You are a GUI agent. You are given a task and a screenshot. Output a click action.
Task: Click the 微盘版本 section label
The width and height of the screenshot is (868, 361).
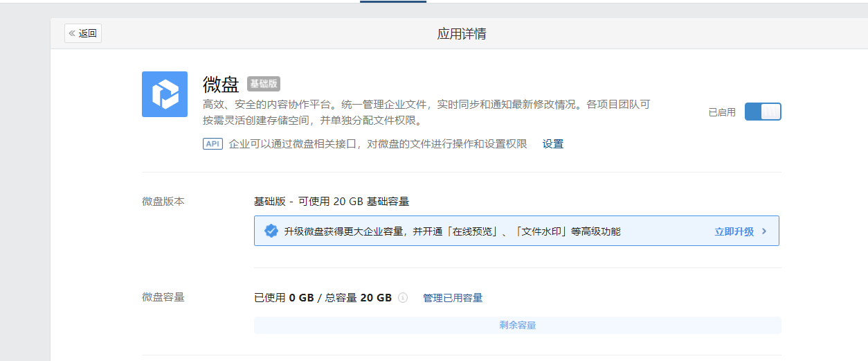(x=163, y=202)
